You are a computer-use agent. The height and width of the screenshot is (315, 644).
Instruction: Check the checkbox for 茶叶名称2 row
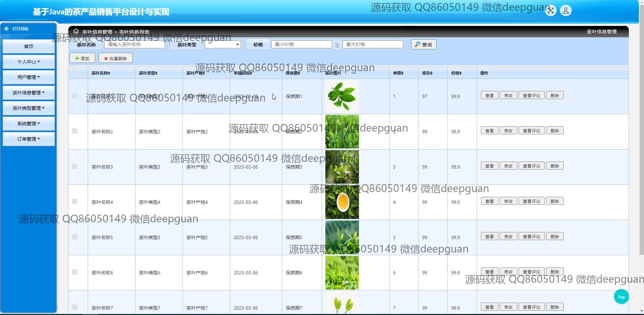click(75, 131)
